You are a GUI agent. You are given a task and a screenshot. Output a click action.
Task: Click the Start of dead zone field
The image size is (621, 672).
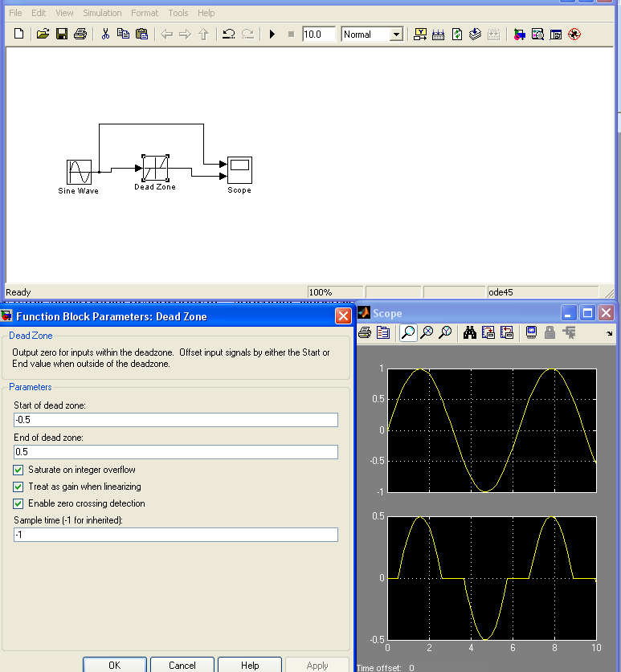pos(176,420)
